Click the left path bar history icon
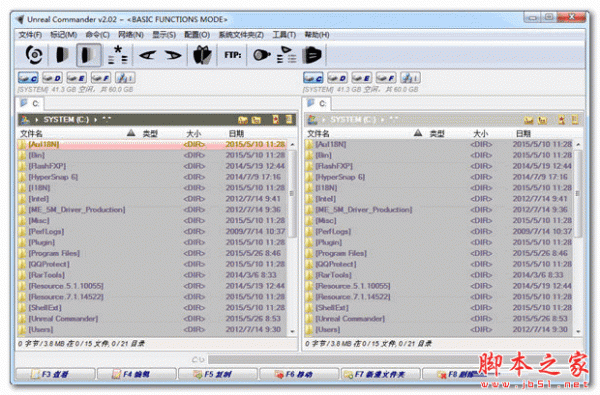 [289, 120]
